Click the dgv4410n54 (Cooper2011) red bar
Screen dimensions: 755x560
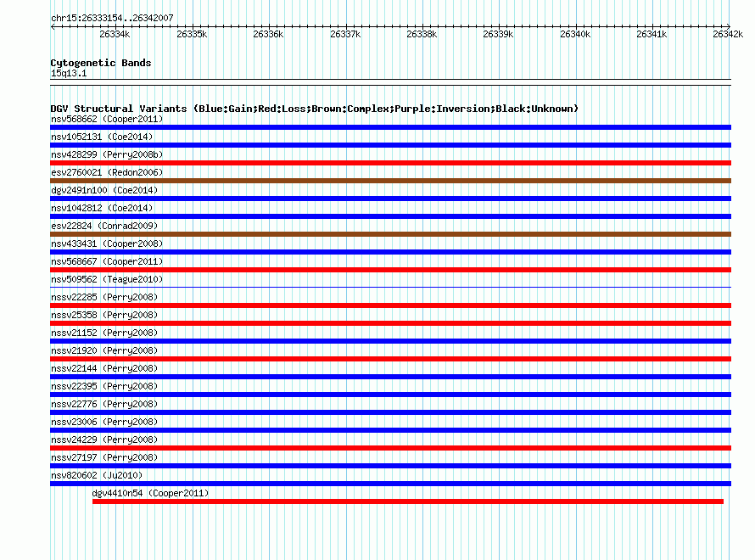tap(408, 501)
